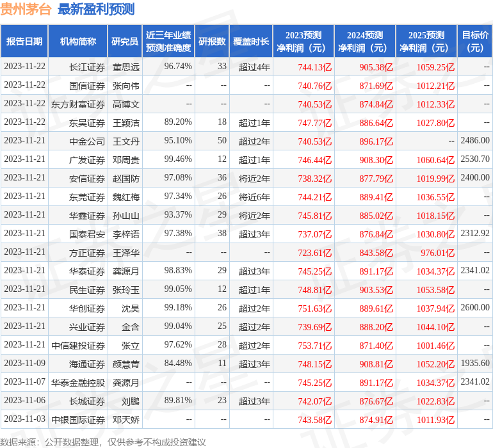Click the 2400.00 target price value

click(475, 177)
